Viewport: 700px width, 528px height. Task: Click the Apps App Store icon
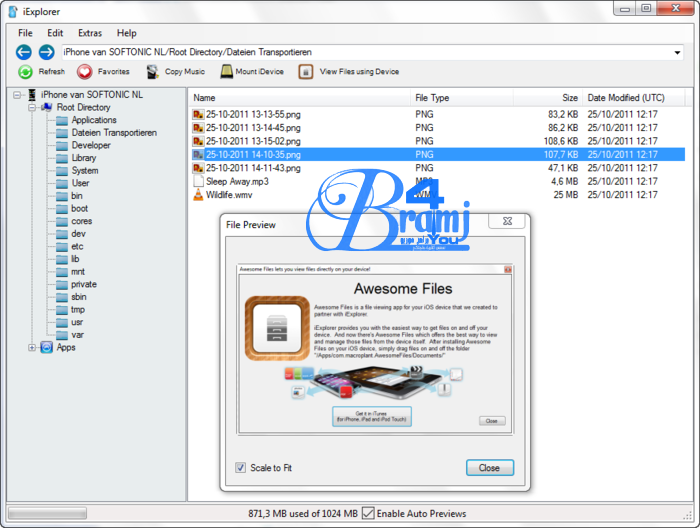pos(46,347)
